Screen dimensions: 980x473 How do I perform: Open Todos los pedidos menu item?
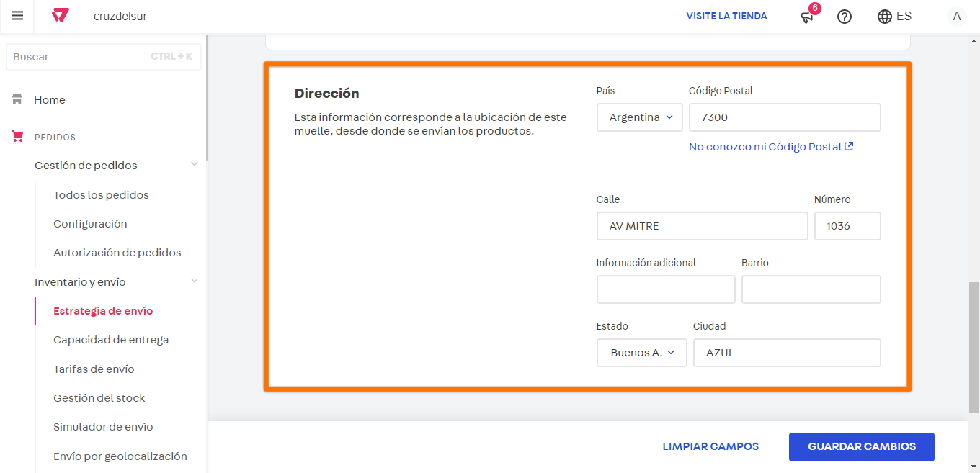coord(101,195)
